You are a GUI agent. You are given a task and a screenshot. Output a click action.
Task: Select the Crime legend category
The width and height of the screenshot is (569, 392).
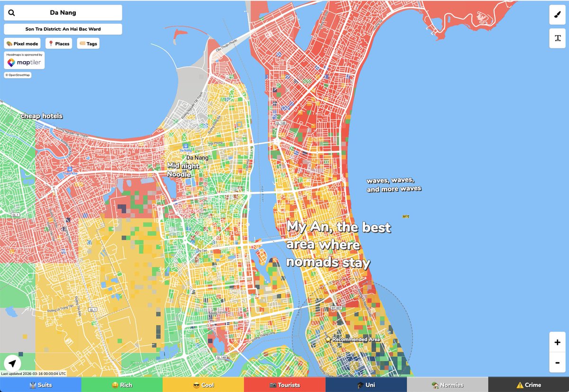pos(528,385)
